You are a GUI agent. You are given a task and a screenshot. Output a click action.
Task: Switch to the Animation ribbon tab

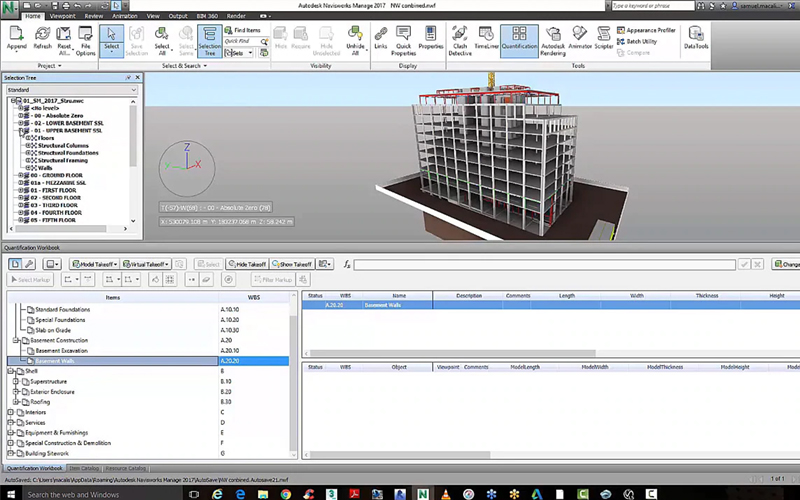124,16
